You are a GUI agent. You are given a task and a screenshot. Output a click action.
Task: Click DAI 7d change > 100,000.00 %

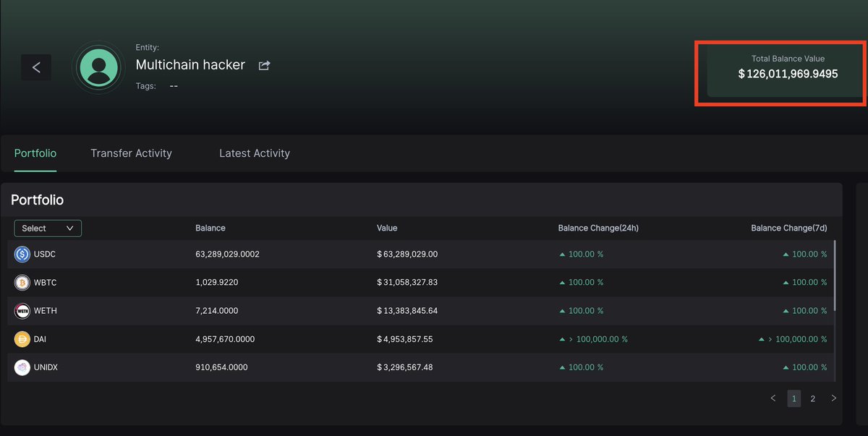click(x=793, y=339)
